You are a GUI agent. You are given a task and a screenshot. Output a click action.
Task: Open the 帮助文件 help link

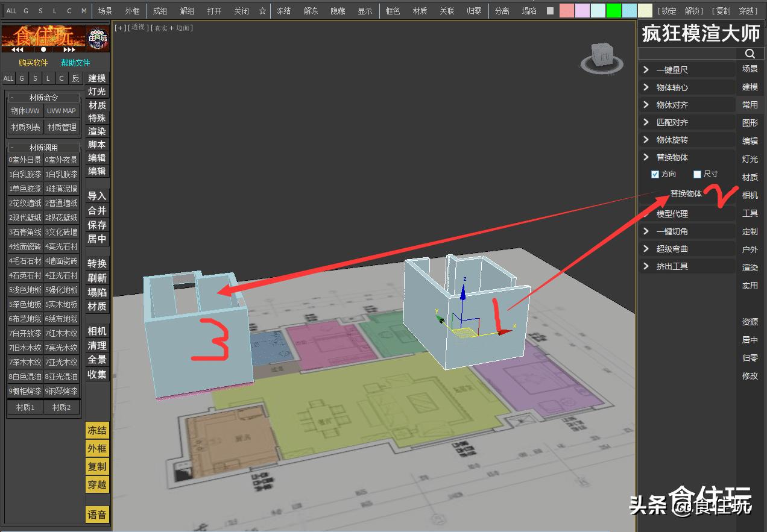[76, 63]
